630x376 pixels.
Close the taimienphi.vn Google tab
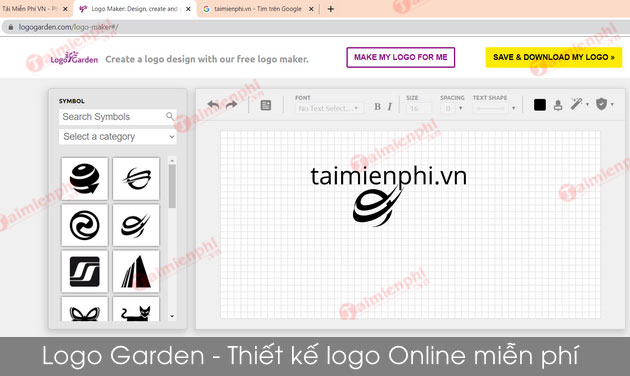[311, 9]
